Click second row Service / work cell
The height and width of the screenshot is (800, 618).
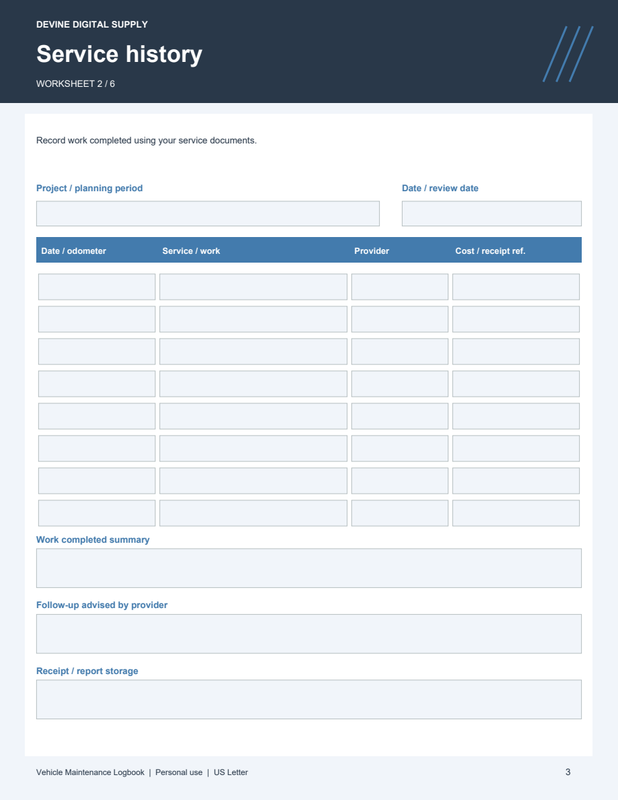(x=253, y=319)
